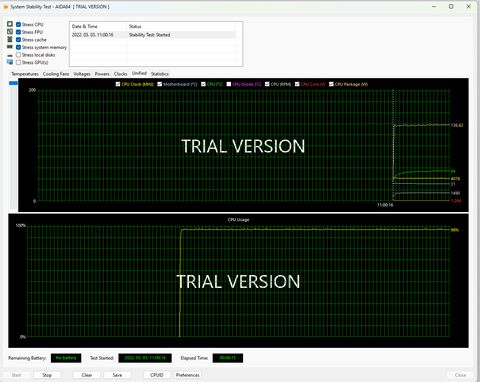The height and width of the screenshot is (382, 480).
Task: Uncheck the Stress CPU checkbox
Action: [x=18, y=24]
